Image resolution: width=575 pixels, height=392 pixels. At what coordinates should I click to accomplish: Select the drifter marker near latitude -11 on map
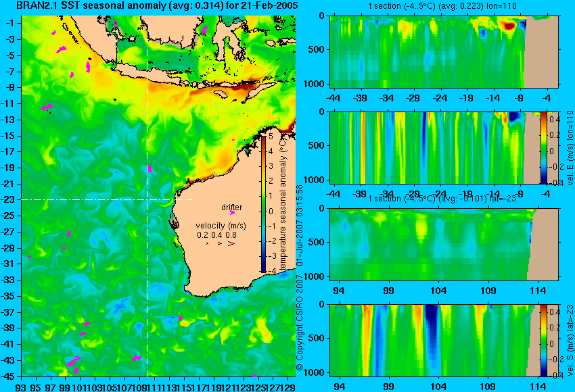(x=47, y=107)
